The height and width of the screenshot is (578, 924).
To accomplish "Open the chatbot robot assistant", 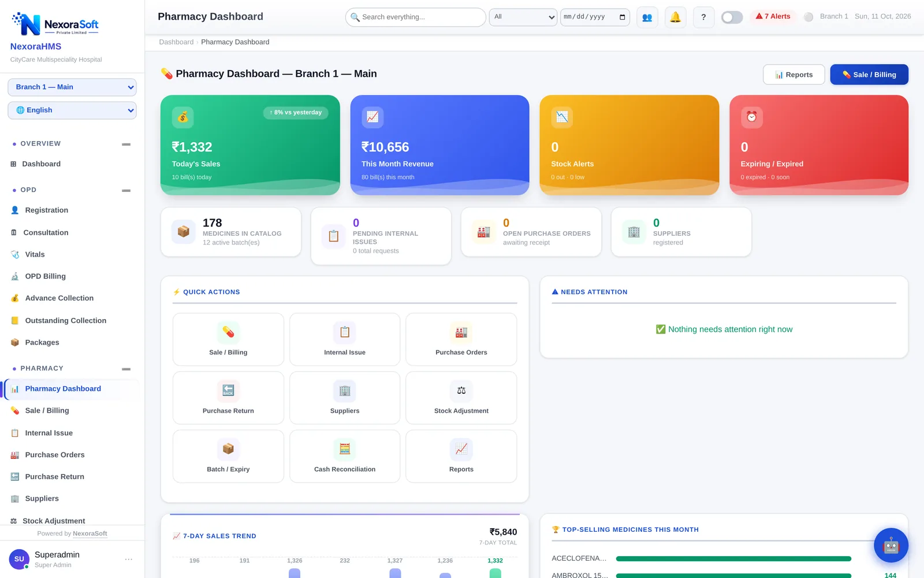I will pyautogui.click(x=891, y=545).
